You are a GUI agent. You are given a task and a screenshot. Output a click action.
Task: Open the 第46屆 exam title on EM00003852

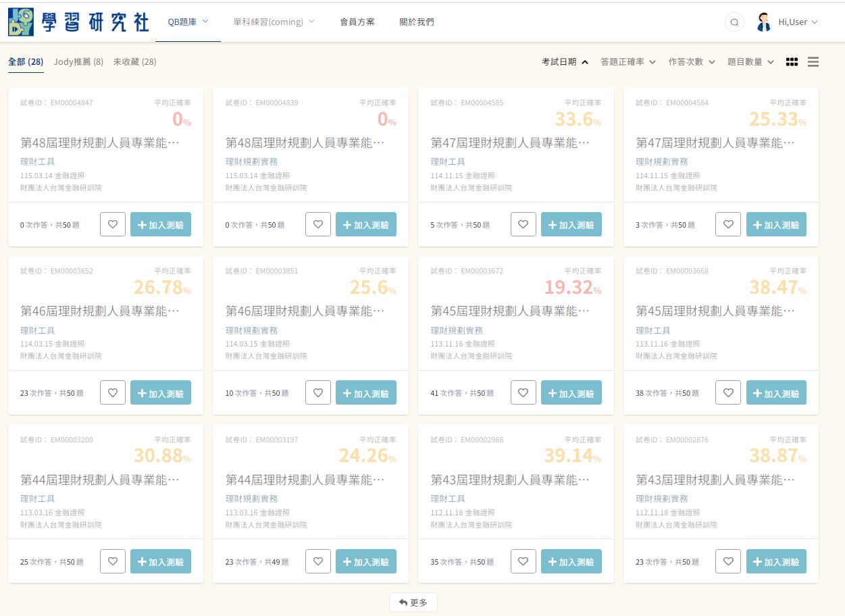(100, 311)
